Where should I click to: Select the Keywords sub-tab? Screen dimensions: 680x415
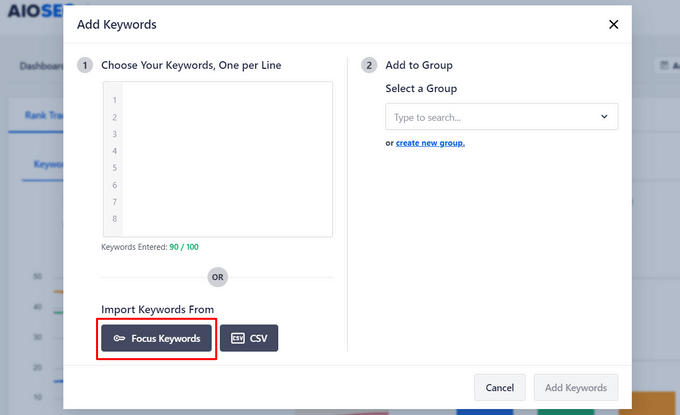(x=44, y=164)
